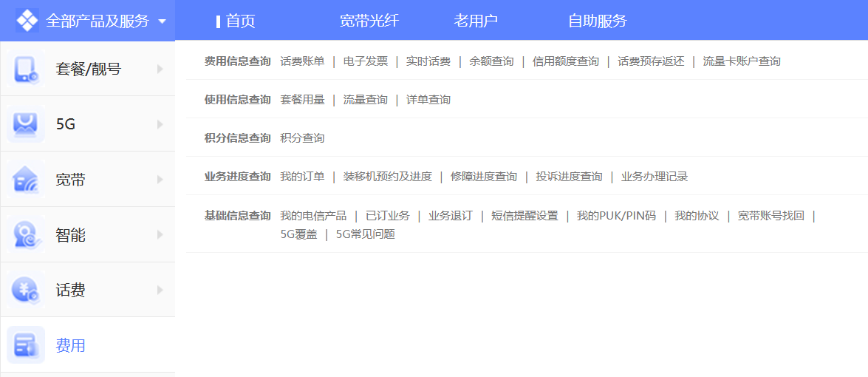The image size is (868, 377).
Task: Open the 流量查询 link
Action: pyautogui.click(x=366, y=100)
